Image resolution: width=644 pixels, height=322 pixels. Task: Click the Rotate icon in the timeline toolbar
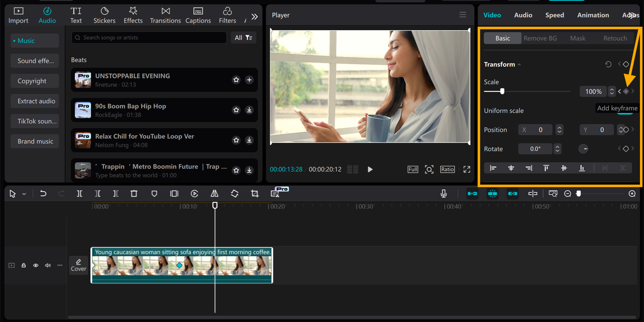[234, 193]
